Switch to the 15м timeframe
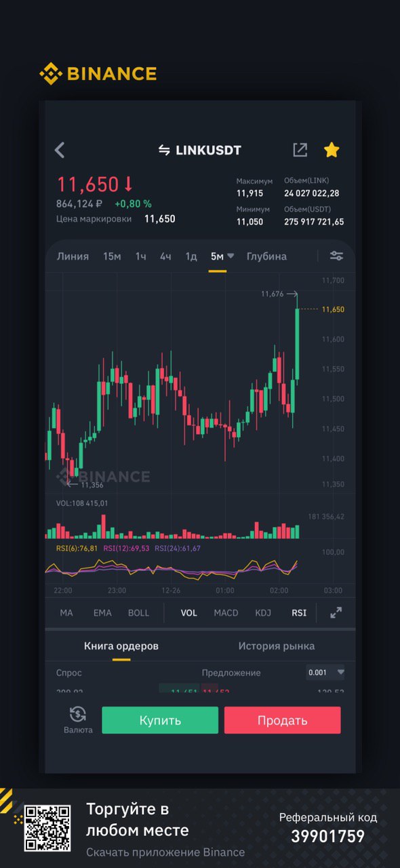This screenshot has height=868, width=400. tap(112, 256)
